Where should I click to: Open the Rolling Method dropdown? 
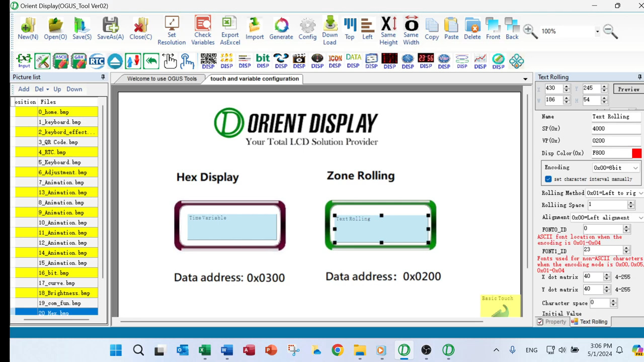[641, 193]
